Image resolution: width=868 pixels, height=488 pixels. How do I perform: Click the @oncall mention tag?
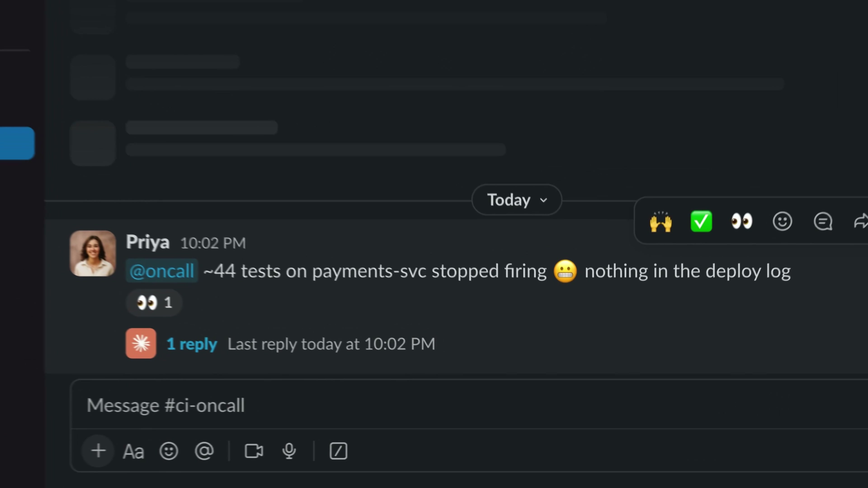162,271
